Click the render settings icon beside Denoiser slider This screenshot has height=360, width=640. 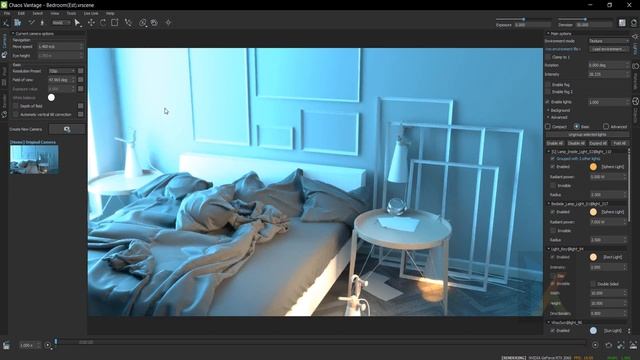622,23
